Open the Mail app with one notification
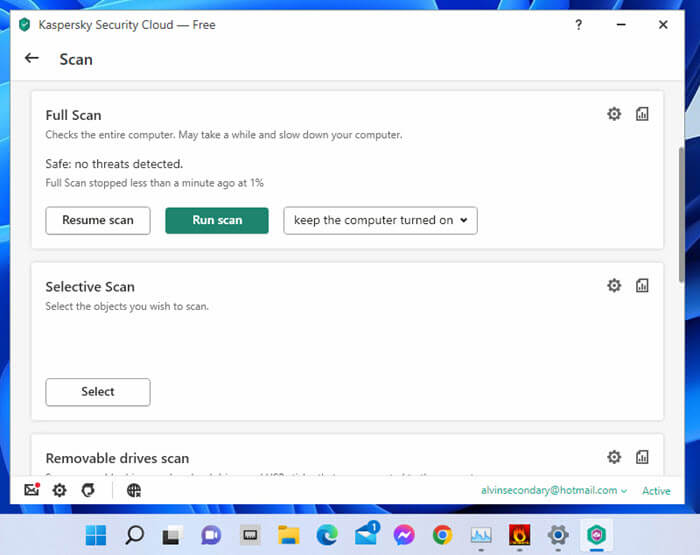 click(x=366, y=534)
